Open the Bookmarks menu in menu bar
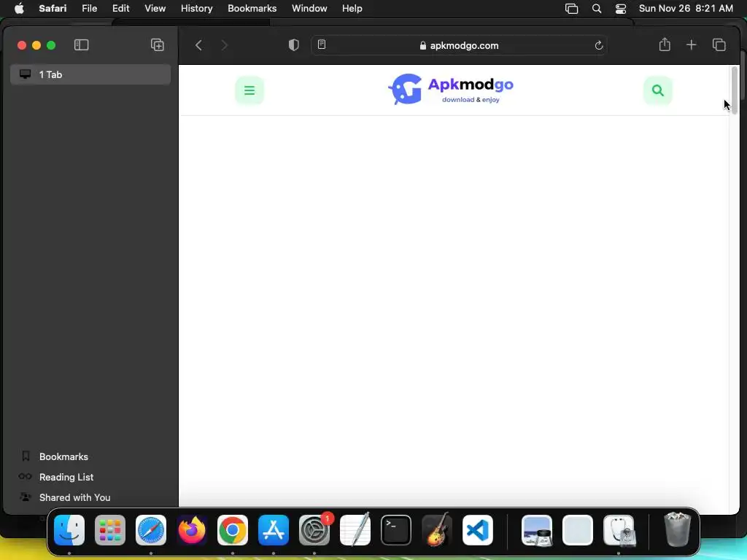Viewport: 747px width, 560px height. [252, 9]
